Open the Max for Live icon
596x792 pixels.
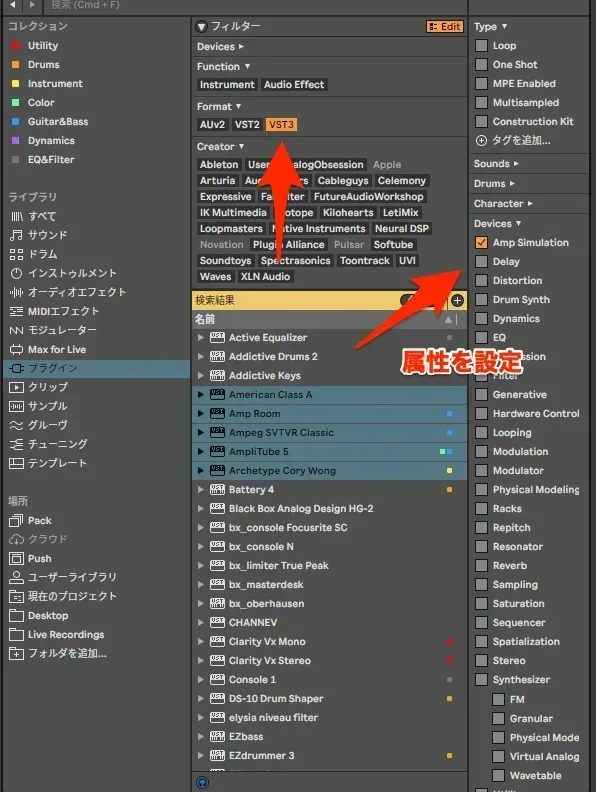16,350
